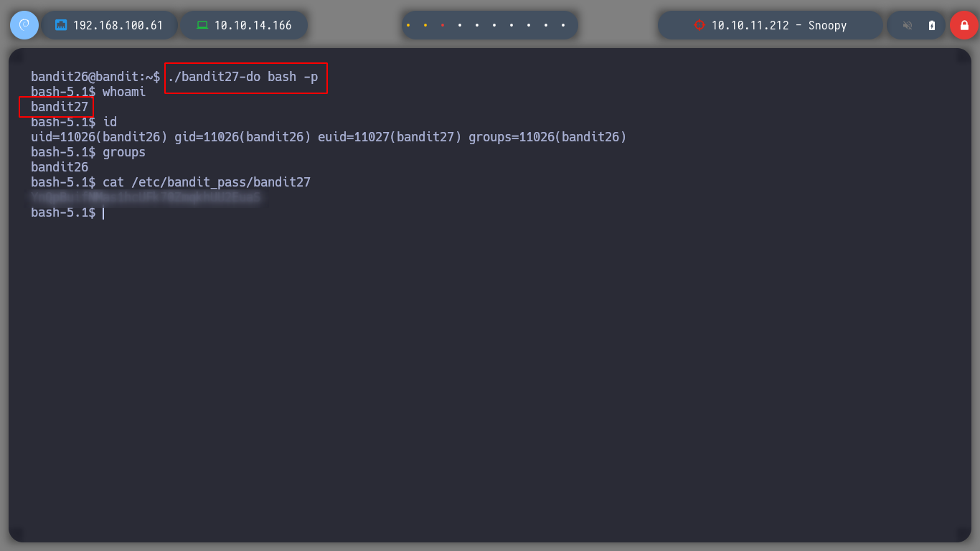The image size is (980, 551).
Task: Switch to the fourth workspace dot
Action: click(x=460, y=25)
